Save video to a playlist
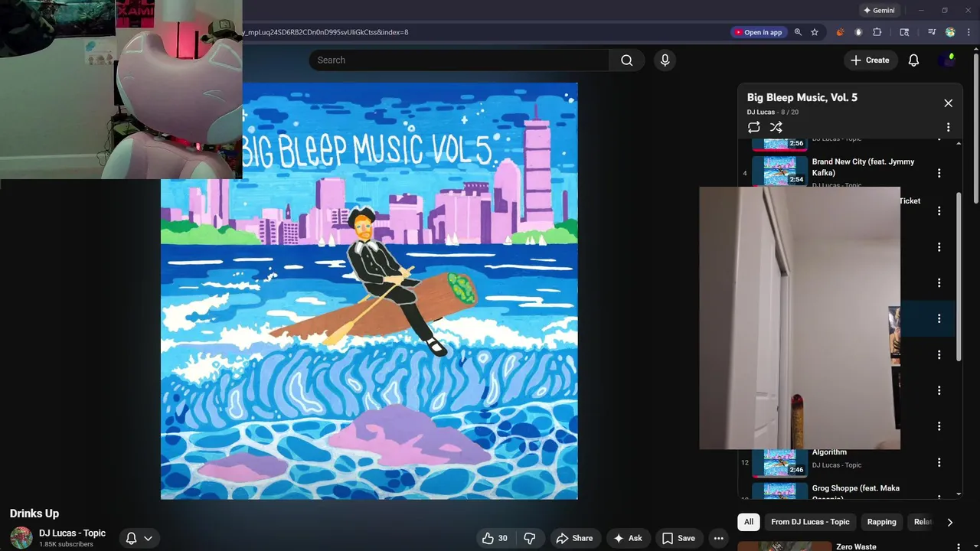980x551 pixels. coord(678,538)
